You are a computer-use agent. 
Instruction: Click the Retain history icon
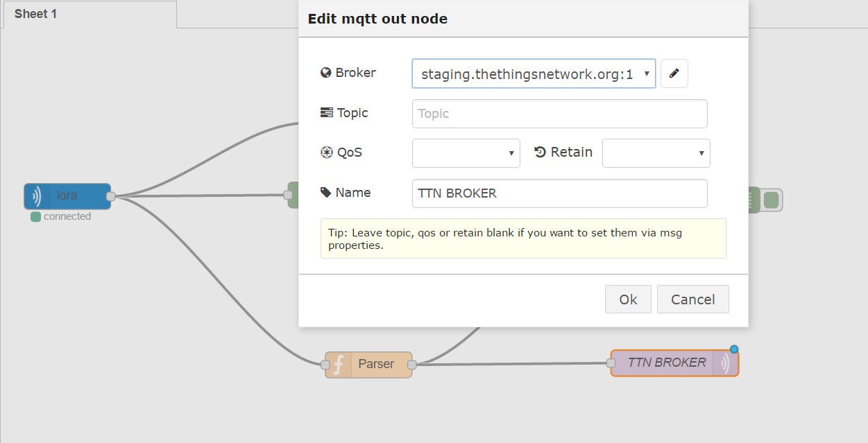541,153
